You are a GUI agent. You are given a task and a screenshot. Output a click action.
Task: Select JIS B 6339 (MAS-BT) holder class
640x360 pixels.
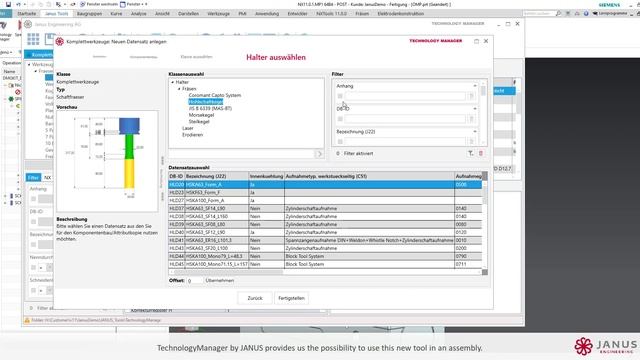tap(210, 109)
